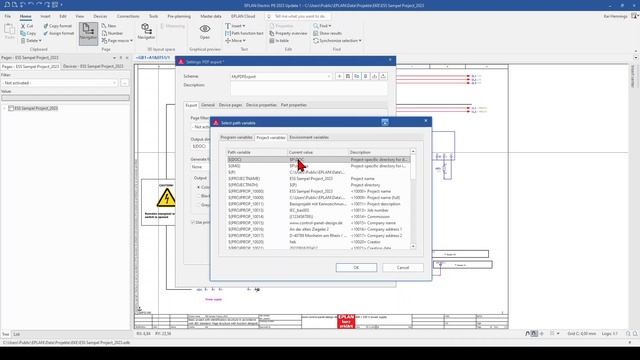Click the Copy icon in the Clipboard group
This screenshot has height=360, width=640.
23,33
